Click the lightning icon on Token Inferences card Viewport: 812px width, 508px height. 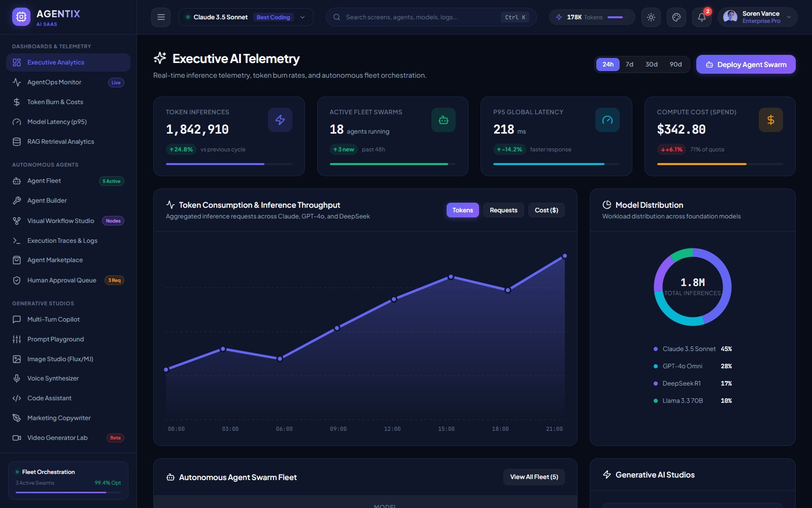coord(280,120)
